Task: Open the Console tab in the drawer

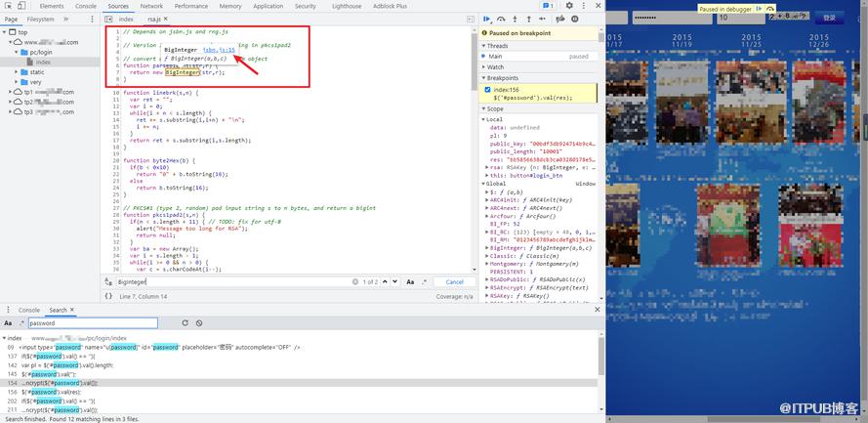Action: [x=29, y=310]
